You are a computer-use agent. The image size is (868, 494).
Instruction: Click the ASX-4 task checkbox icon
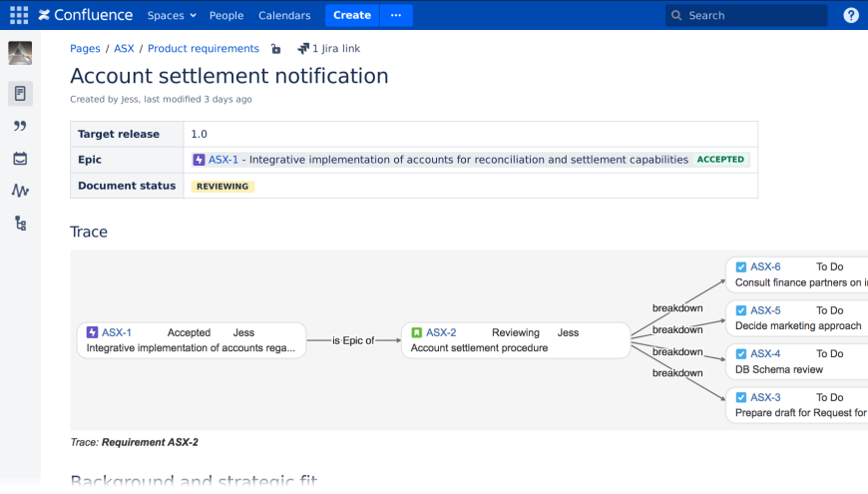coord(741,353)
